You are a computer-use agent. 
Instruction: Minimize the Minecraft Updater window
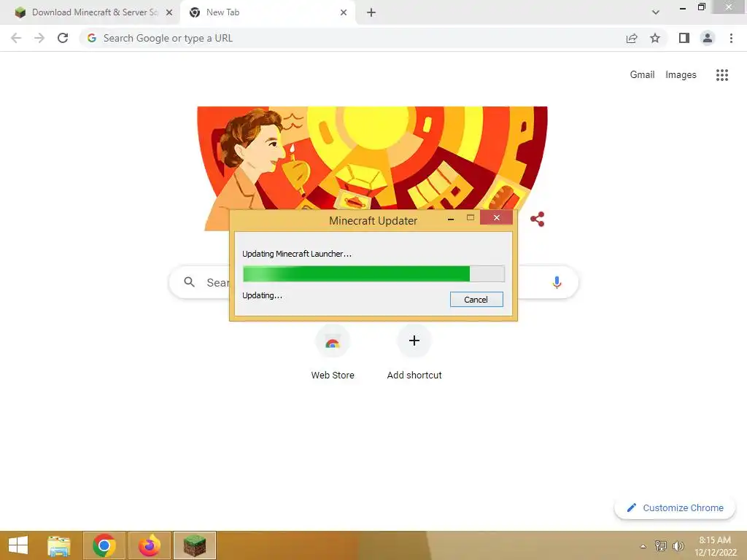click(451, 219)
